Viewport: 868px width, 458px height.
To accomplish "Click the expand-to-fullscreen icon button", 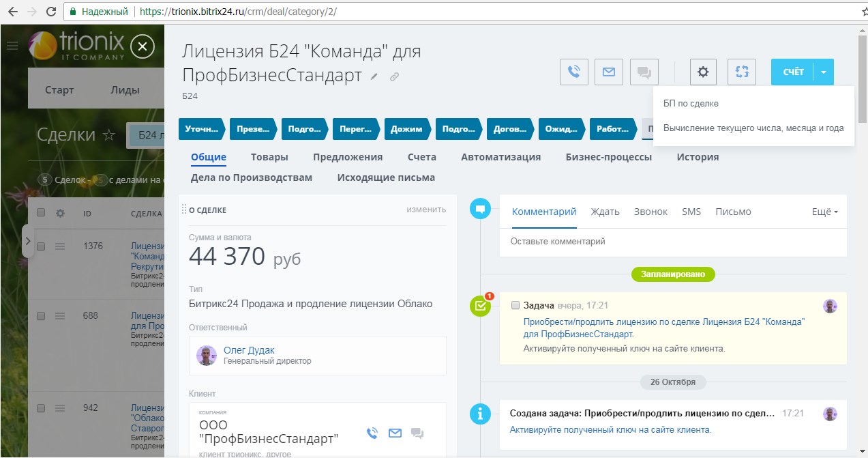I will click(x=742, y=72).
